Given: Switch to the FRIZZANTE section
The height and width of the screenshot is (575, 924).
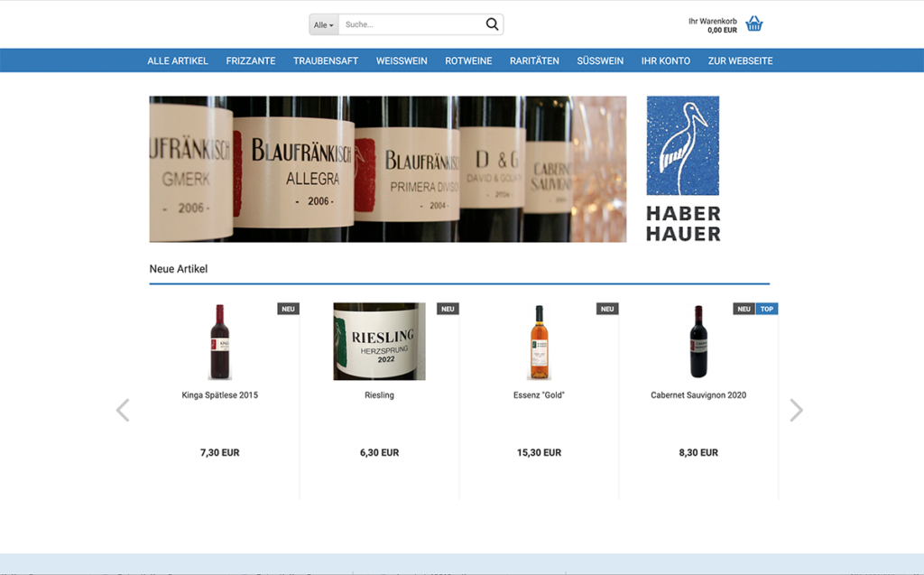Looking at the screenshot, I should pos(251,60).
